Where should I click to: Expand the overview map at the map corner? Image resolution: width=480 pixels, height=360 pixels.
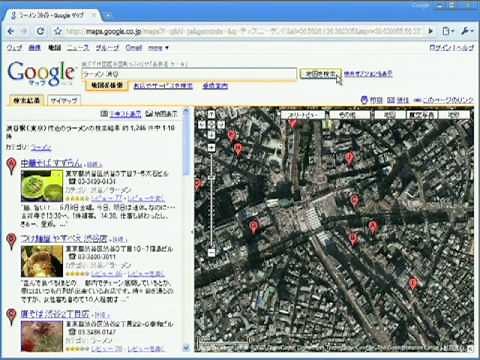tap(470, 349)
